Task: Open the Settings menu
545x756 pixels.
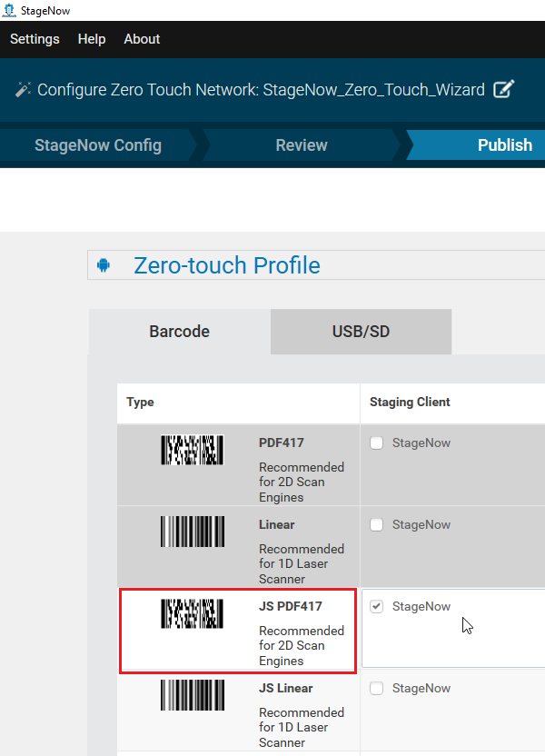Action: 35,39
